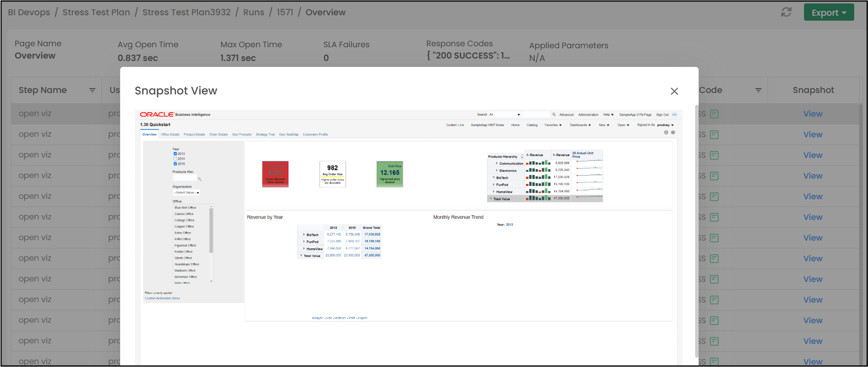Go to the Runs breadcrumb link
Screen dimensions: 868x367
tap(254, 12)
